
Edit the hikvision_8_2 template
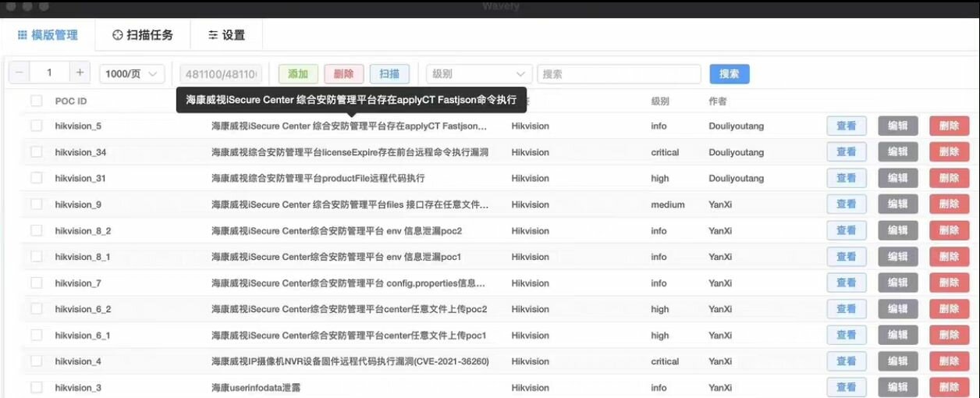coord(898,231)
